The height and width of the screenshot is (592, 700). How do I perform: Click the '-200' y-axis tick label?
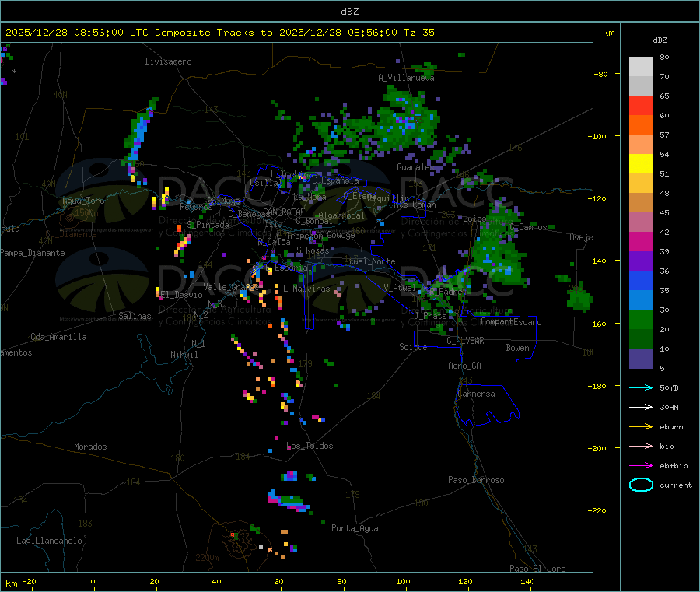pos(597,448)
